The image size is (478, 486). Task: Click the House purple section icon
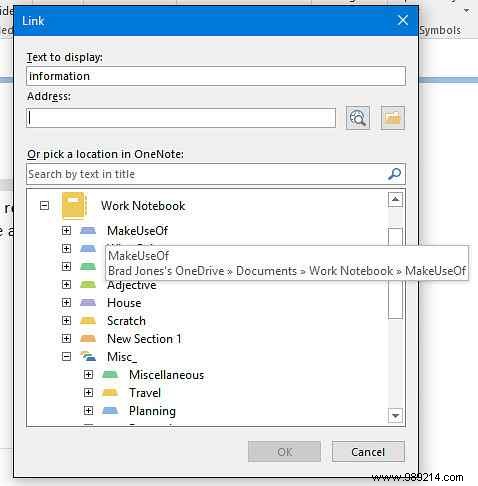[x=88, y=302]
